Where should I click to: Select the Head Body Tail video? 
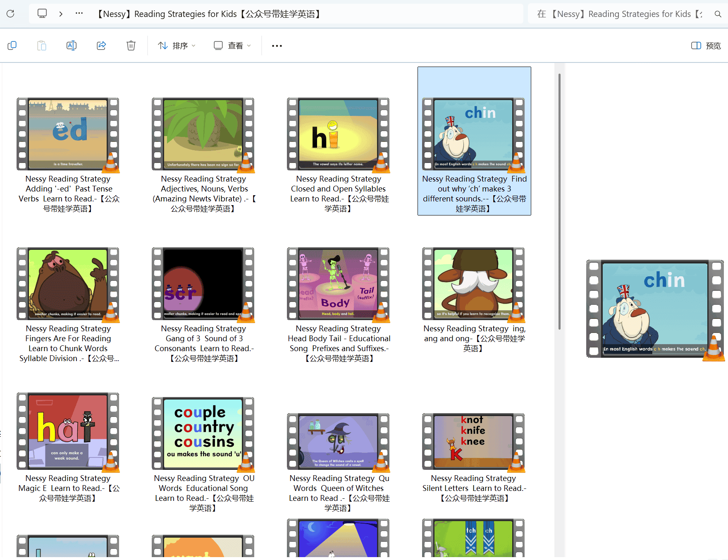tap(339, 285)
